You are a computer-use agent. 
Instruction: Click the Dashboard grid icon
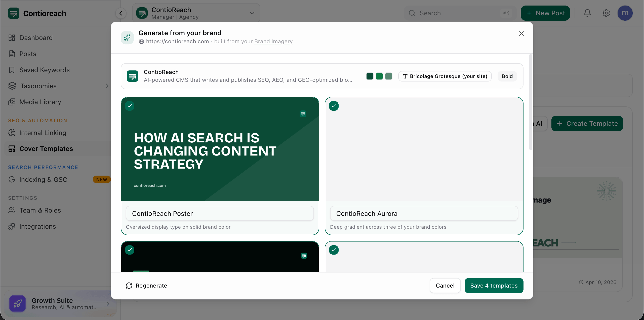[x=12, y=38]
